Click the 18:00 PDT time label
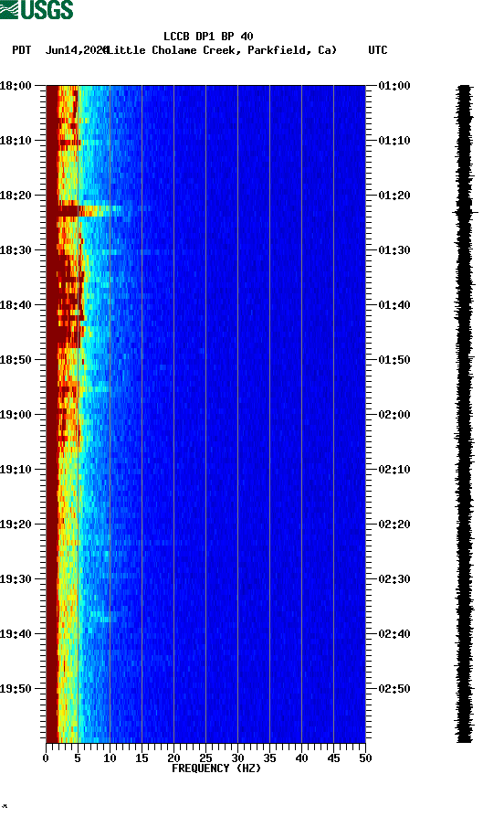 (x=16, y=85)
